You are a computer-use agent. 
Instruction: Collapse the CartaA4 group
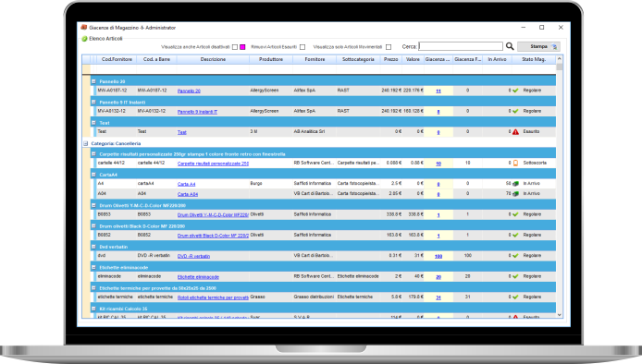point(93,175)
